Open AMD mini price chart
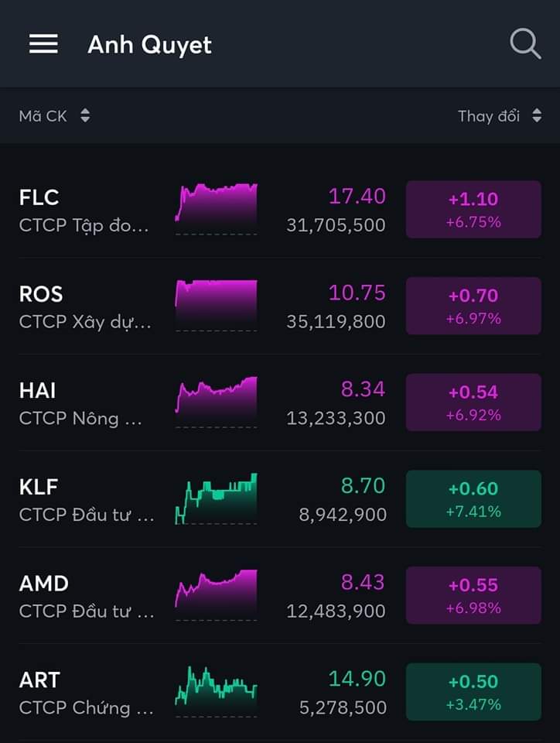560x743 pixels. (216, 595)
